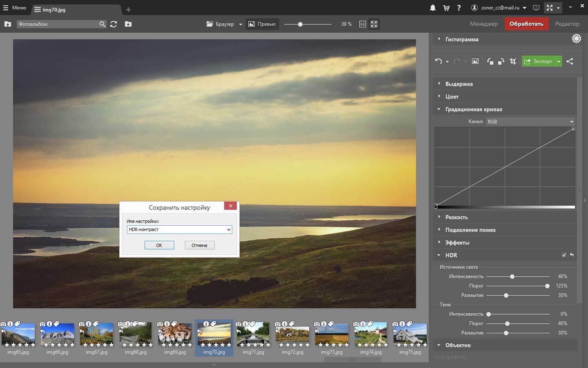
Task: Click the shopping cart icon
Action: (x=446, y=8)
